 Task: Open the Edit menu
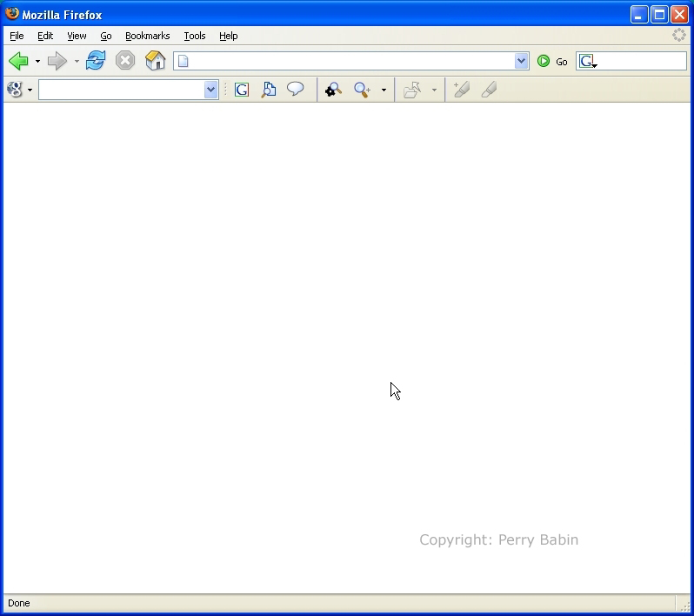(45, 36)
